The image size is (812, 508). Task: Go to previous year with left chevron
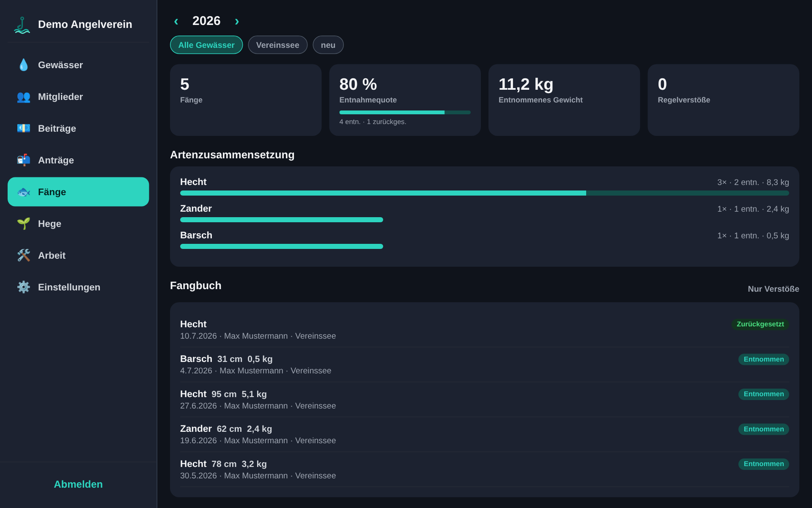pyautogui.click(x=176, y=21)
